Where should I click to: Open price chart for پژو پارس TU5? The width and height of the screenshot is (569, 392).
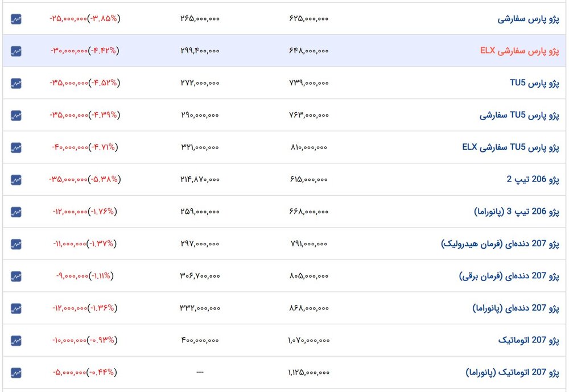16,83
